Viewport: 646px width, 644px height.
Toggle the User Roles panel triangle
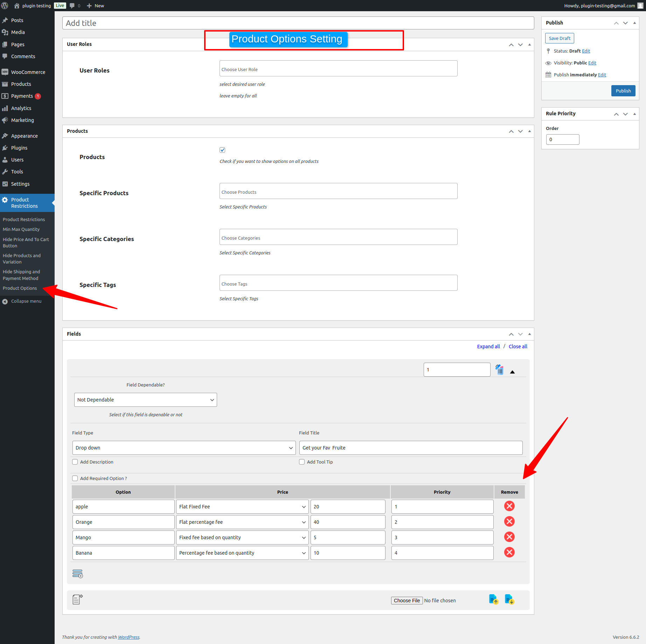[x=529, y=44]
